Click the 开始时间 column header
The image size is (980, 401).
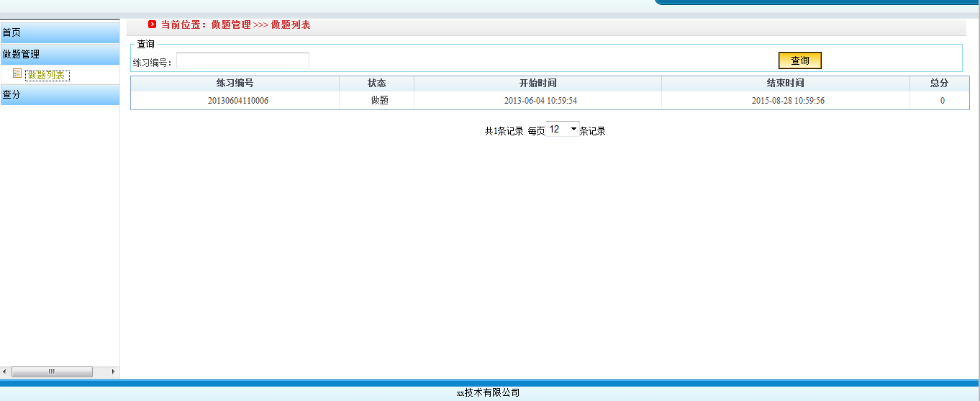point(537,83)
